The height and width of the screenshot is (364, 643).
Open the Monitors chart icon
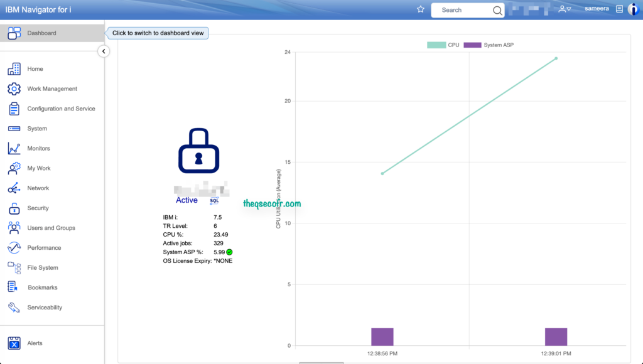click(14, 148)
